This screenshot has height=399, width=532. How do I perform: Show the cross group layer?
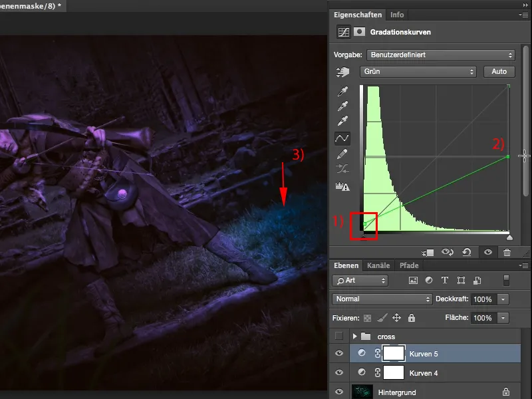pyautogui.click(x=338, y=336)
